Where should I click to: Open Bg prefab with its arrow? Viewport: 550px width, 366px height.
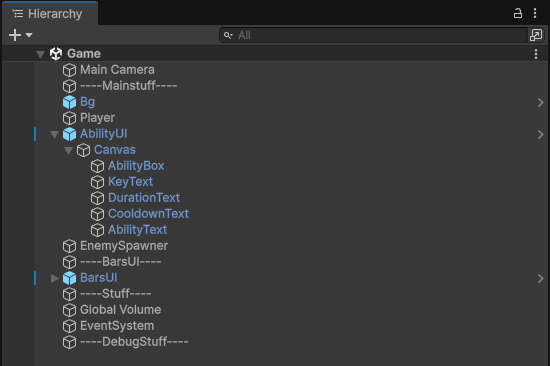click(541, 102)
